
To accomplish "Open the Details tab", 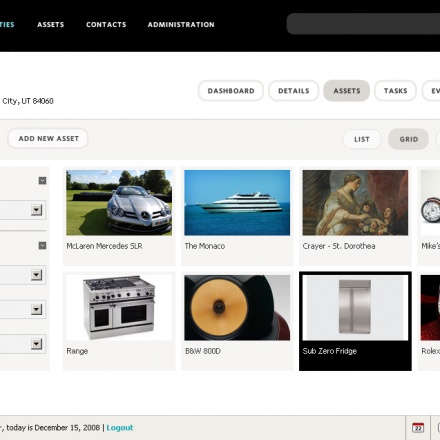I will 294,91.
